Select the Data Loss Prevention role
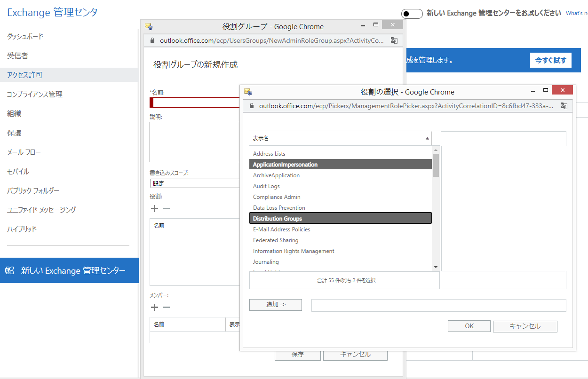This screenshot has height=379, width=588. click(341, 208)
